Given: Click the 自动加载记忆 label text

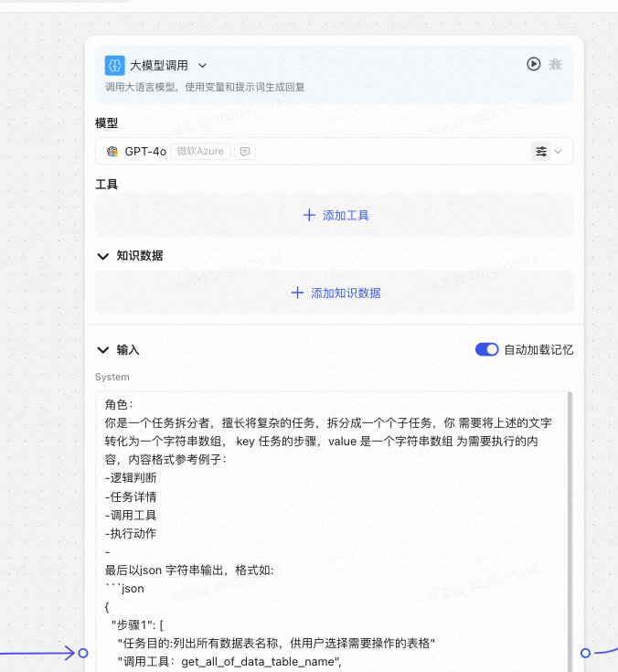Looking at the screenshot, I should click(x=538, y=349).
